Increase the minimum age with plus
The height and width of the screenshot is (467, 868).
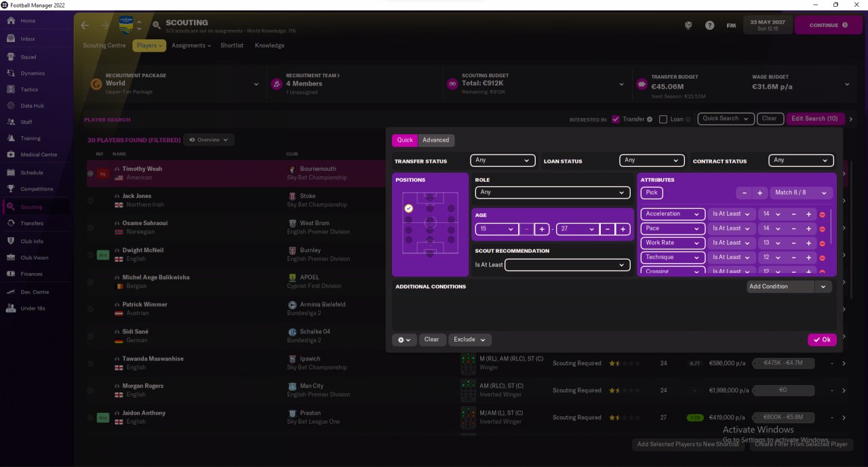[x=542, y=229]
